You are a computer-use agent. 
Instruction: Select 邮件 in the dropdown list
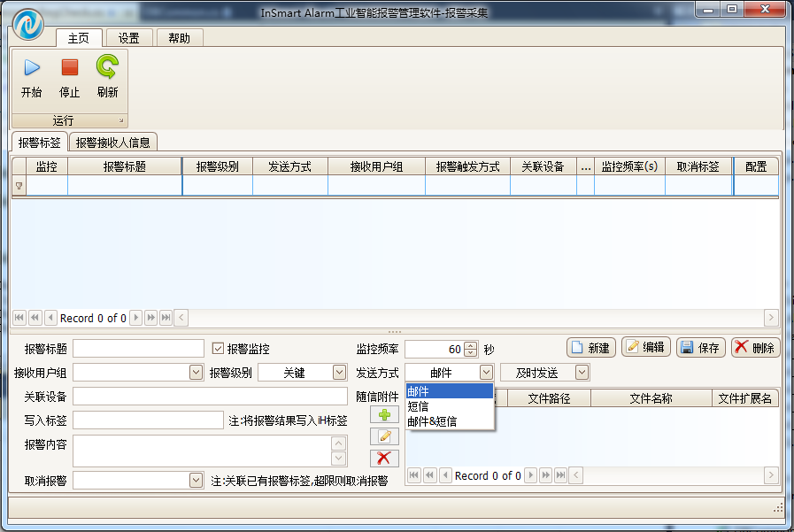tap(450, 391)
